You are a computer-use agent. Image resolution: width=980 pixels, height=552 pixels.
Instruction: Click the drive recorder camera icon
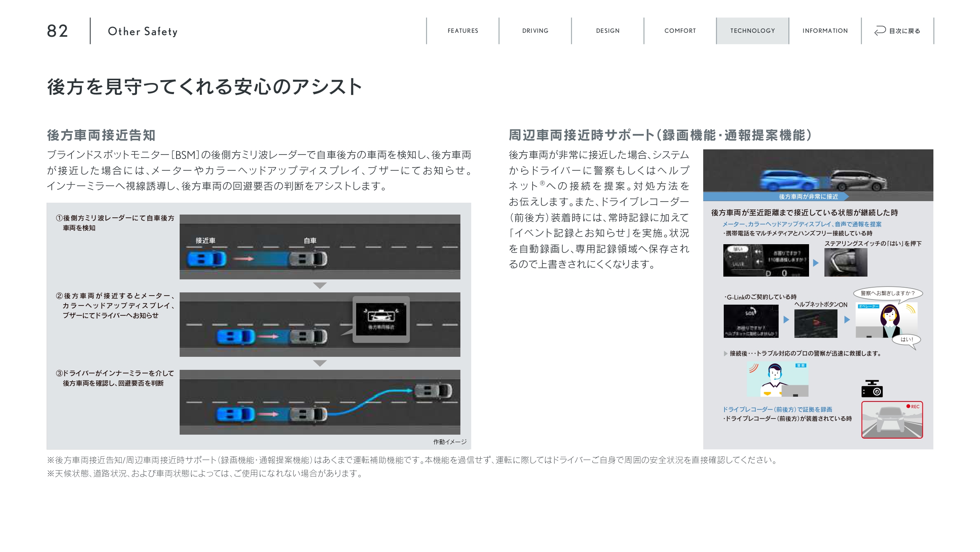[872, 389]
